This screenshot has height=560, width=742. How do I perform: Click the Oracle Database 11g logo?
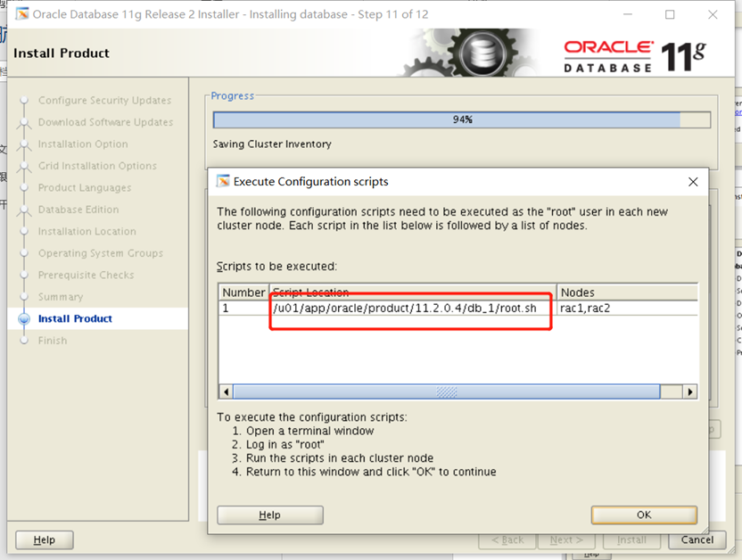pyautogui.click(x=635, y=57)
